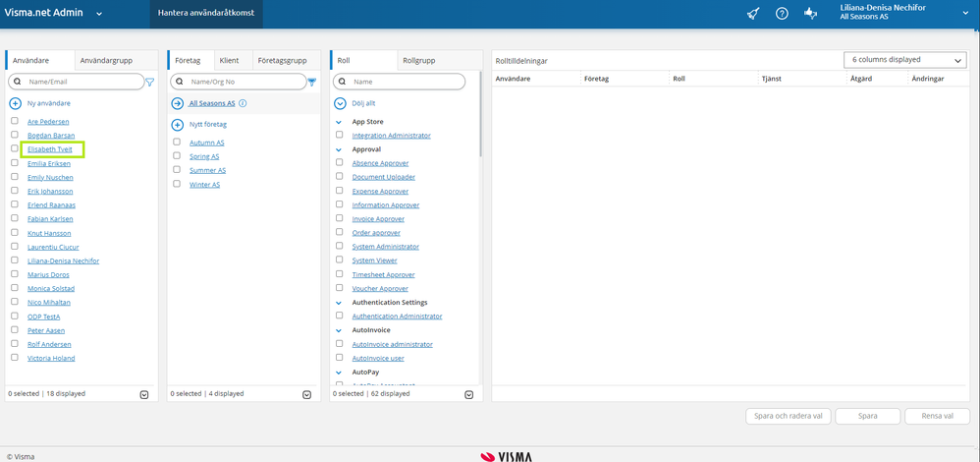Open the Summer AS company link
980x462 pixels.
click(x=207, y=170)
